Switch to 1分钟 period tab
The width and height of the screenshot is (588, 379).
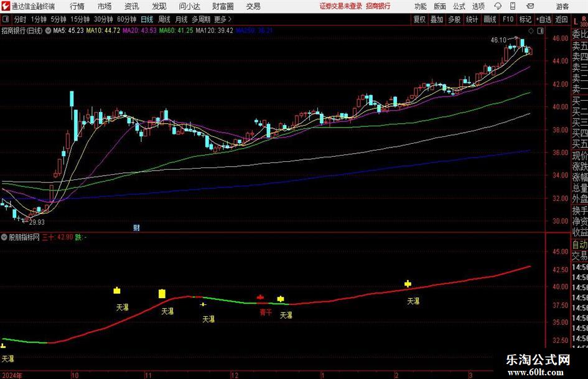38,19
